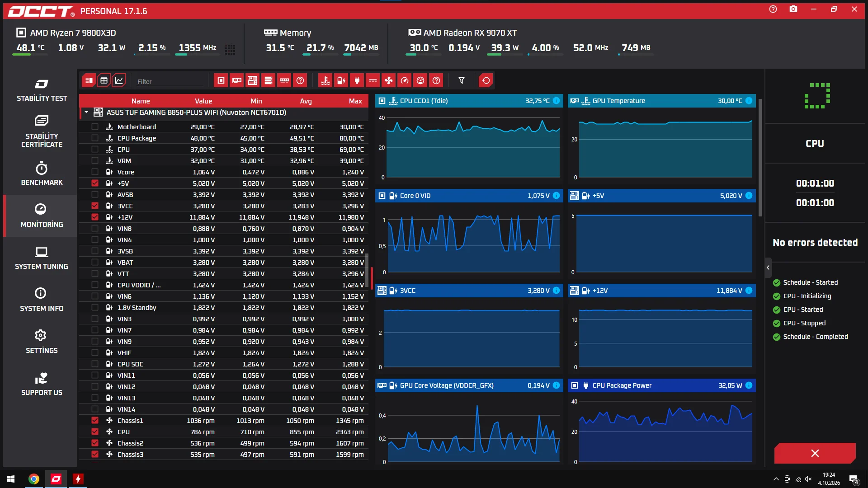Toggle the fan sensor filter icon
Viewport: 868px width, 488px height.
389,80
